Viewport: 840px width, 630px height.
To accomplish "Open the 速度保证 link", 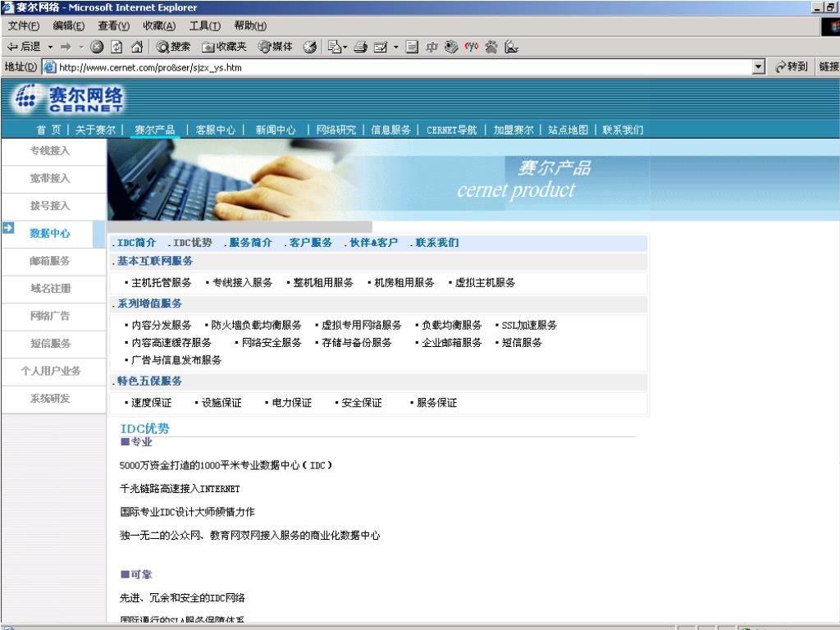I will click(x=151, y=403).
